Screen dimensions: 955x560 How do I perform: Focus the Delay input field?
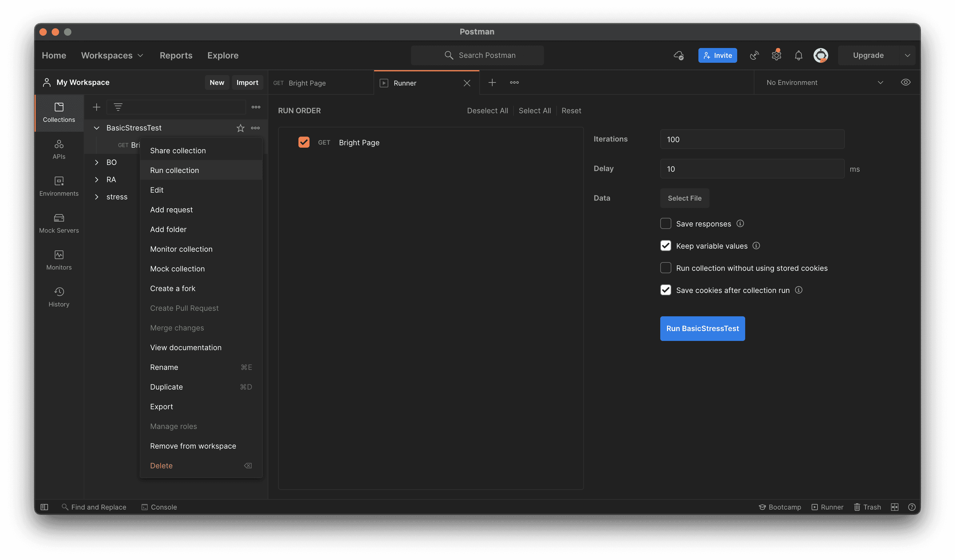pos(752,169)
